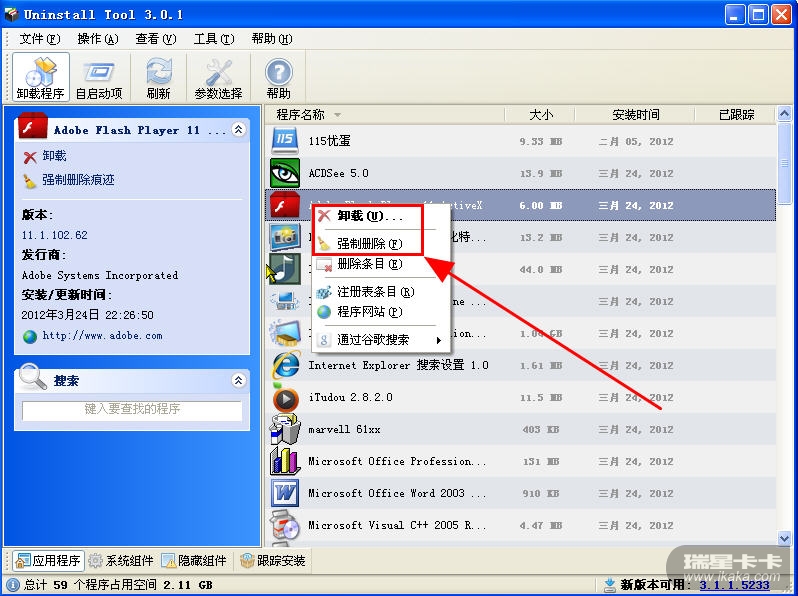798x596 pixels.
Task: Collapse the 搜索 panel chevron
Action: pyautogui.click(x=238, y=380)
